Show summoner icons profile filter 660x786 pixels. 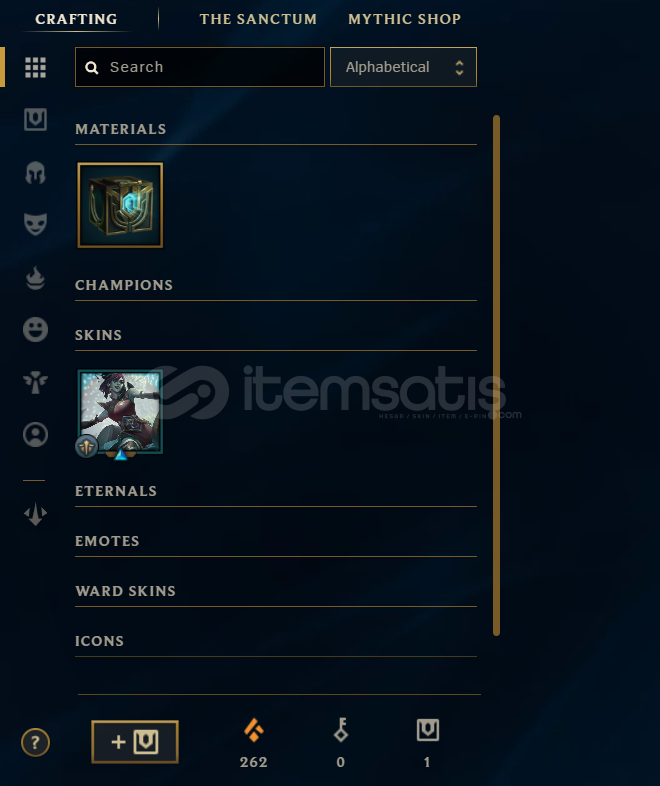35,435
